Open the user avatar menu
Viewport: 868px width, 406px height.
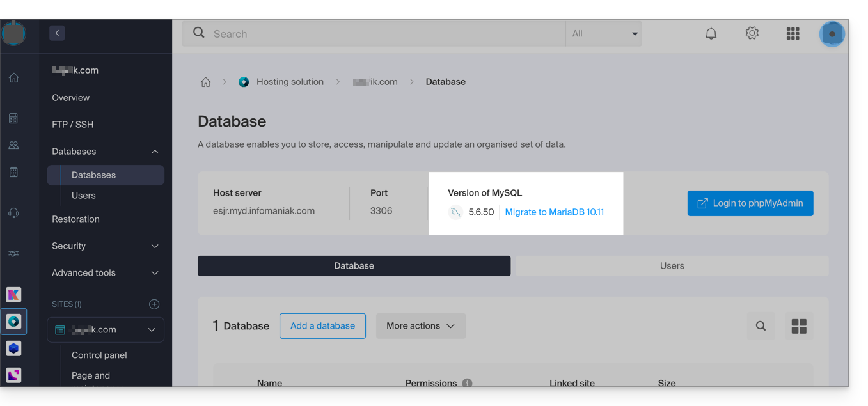pyautogui.click(x=832, y=34)
